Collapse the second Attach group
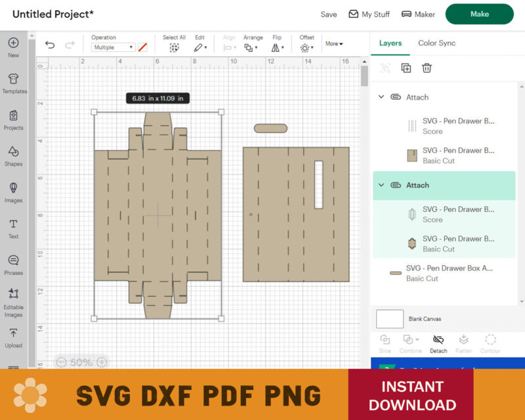 pos(381,185)
